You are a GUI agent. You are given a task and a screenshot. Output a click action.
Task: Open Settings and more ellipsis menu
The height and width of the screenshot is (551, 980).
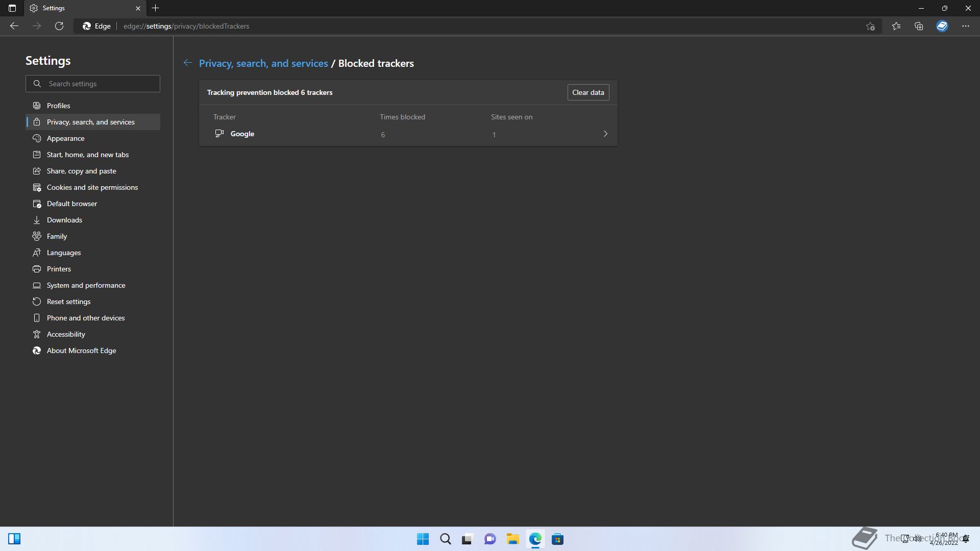click(x=965, y=26)
